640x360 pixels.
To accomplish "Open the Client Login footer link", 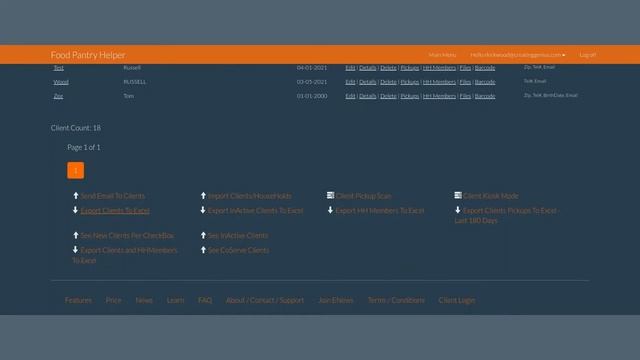I will click(457, 300).
